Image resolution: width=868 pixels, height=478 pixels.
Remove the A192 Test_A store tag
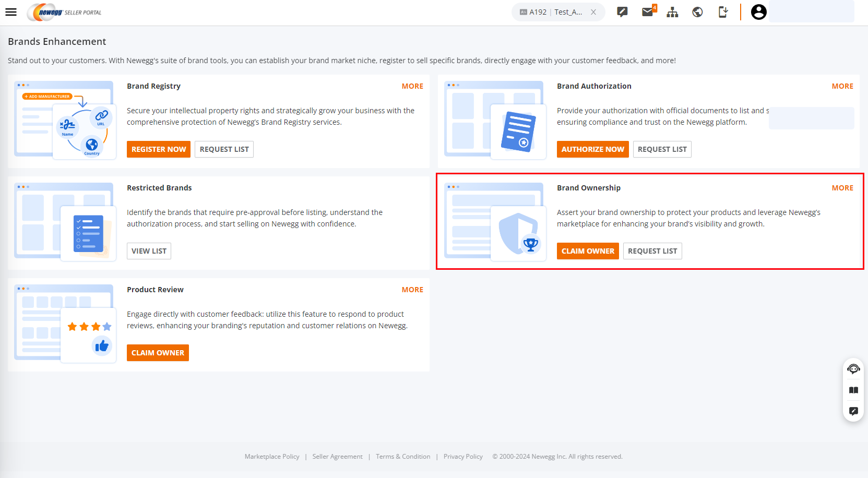click(593, 12)
